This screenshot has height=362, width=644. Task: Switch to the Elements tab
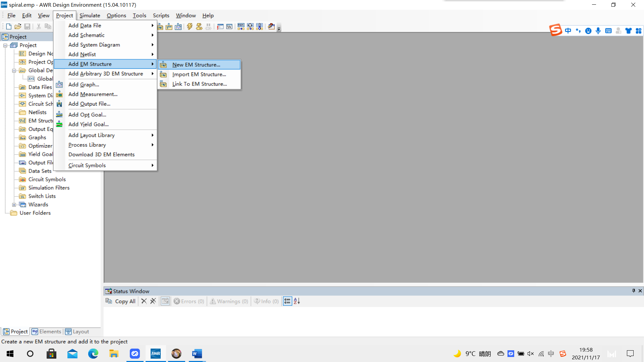click(x=47, y=331)
